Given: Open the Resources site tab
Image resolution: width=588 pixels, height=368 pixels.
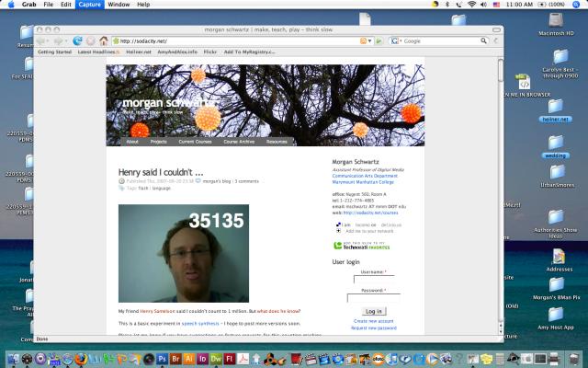Looking at the screenshot, I should [x=277, y=142].
